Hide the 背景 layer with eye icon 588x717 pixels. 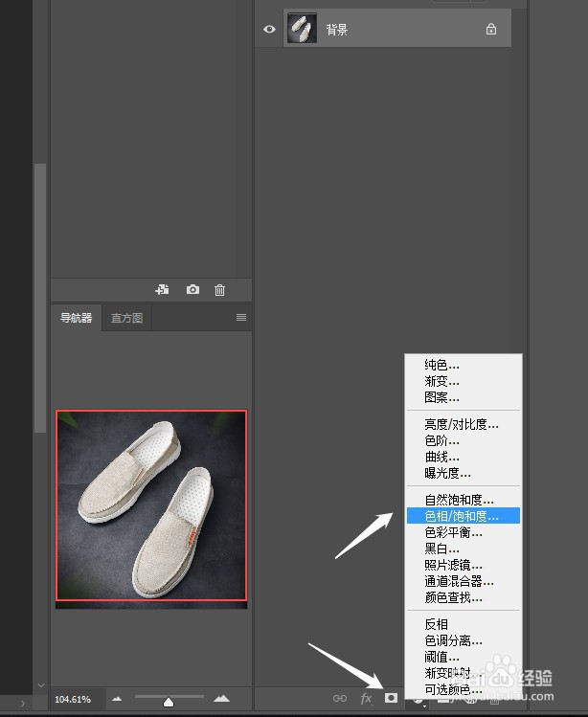(x=269, y=30)
